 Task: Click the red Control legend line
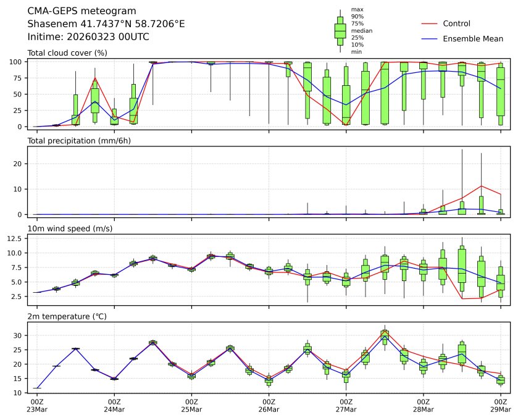(429, 23)
